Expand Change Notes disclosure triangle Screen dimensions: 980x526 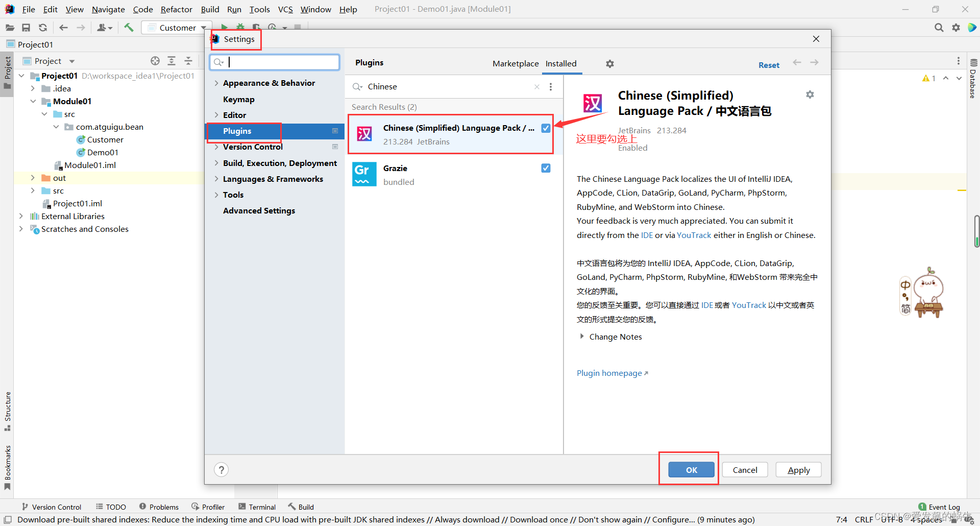[x=582, y=337]
